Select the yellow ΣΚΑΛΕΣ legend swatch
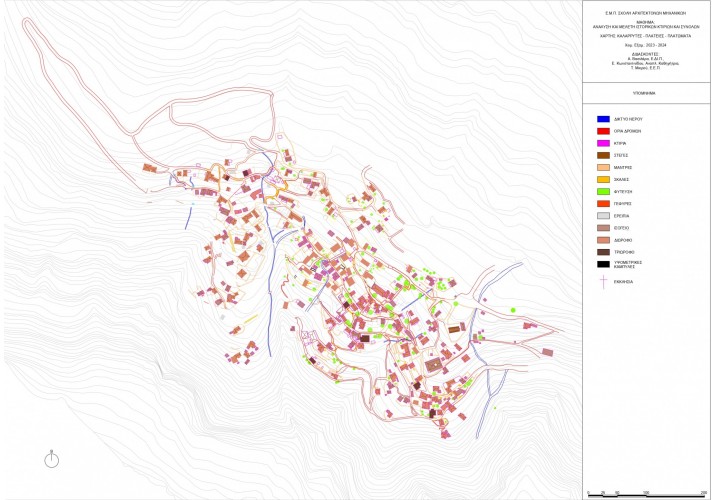The height and width of the screenshot is (500, 715). click(603, 180)
